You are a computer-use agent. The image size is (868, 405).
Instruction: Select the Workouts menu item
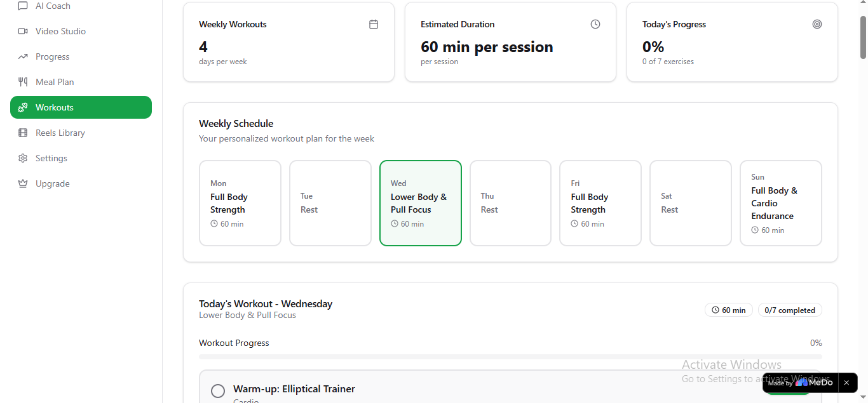click(x=81, y=107)
